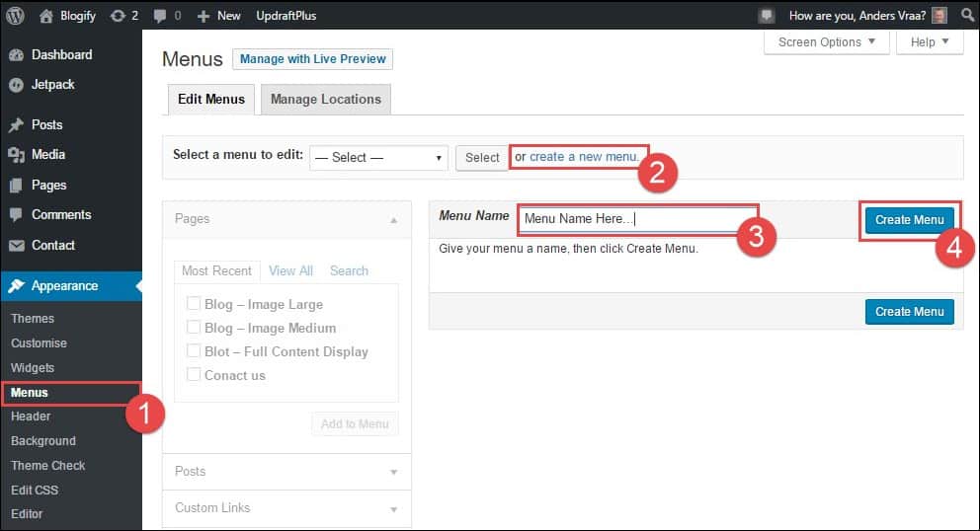Viewport: 980px width, 531px height.
Task: Tick the Blog – Image Medium checkbox
Action: pos(194,328)
